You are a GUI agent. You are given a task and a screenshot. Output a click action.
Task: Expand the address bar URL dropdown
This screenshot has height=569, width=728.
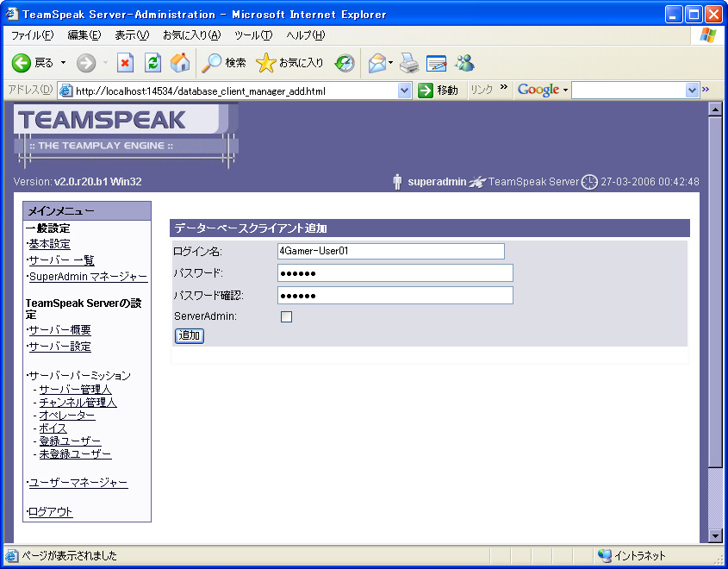click(x=404, y=91)
